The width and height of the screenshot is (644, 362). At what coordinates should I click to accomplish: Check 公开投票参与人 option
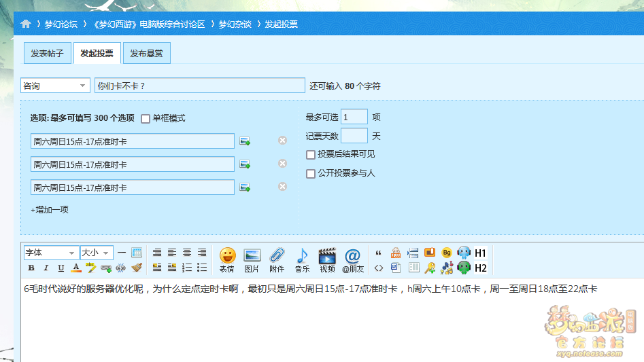coord(311,173)
